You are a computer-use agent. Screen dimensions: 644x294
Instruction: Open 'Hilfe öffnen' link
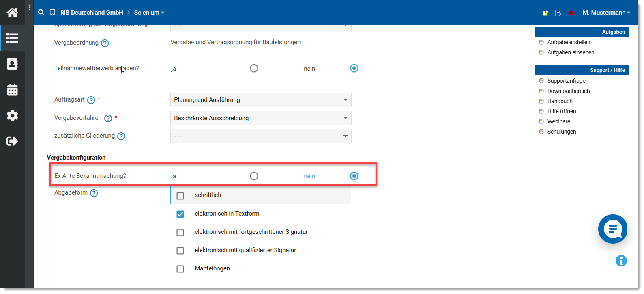tap(561, 111)
